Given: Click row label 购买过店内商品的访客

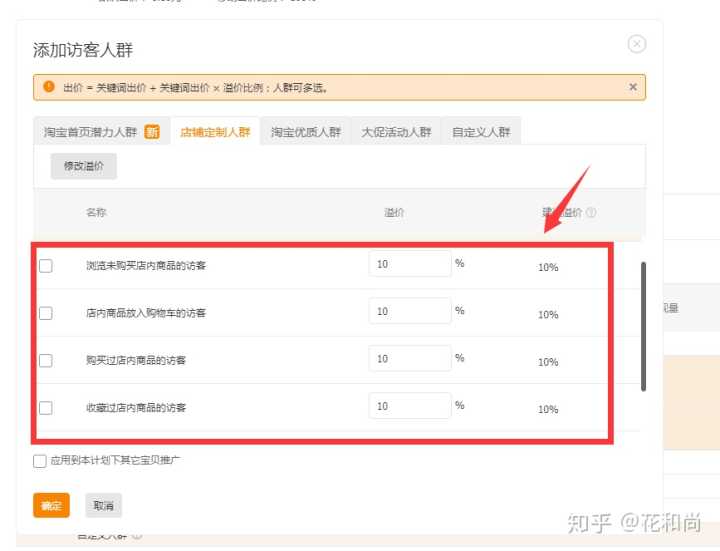Looking at the screenshot, I should coord(136,360).
